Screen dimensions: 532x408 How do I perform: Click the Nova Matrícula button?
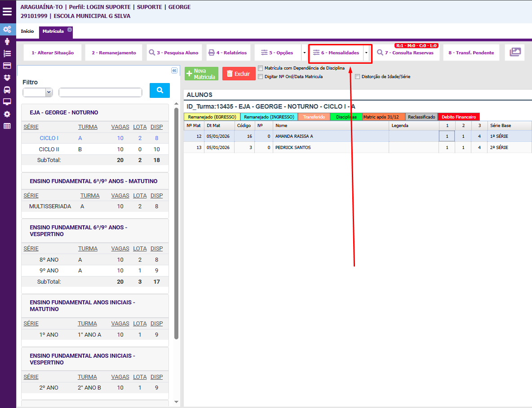coord(201,74)
